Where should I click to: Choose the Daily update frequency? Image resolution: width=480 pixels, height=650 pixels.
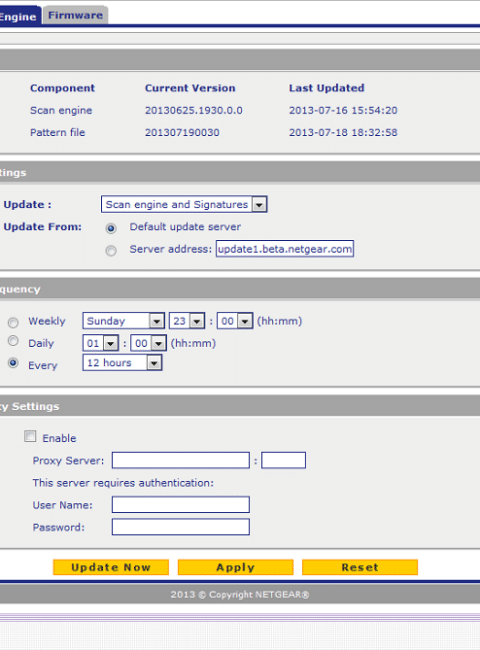[x=13, y=341]
